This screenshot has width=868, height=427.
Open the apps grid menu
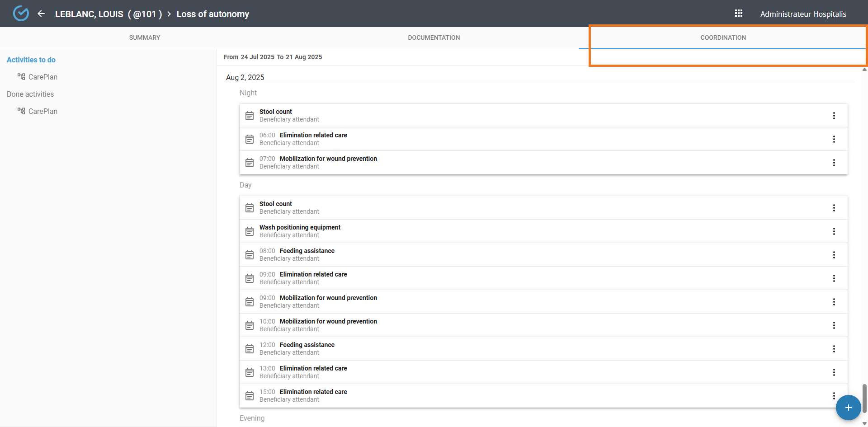tap(739, 14)
